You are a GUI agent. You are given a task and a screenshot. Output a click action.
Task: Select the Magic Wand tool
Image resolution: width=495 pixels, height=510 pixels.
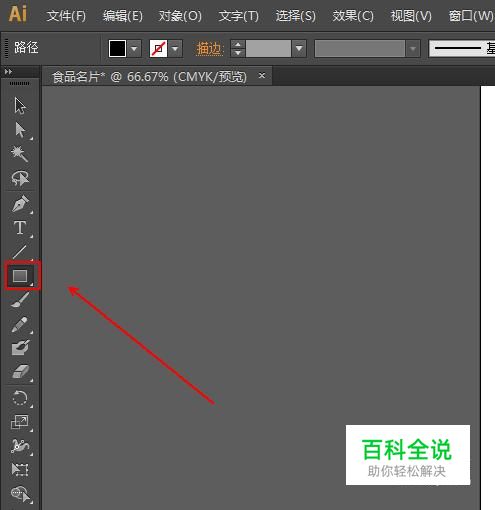[20, 154]
